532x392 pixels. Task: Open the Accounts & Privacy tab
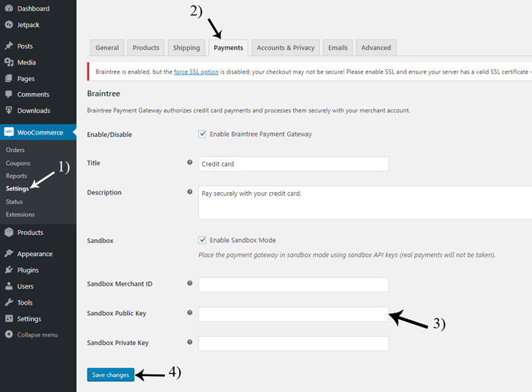[285, 48]
